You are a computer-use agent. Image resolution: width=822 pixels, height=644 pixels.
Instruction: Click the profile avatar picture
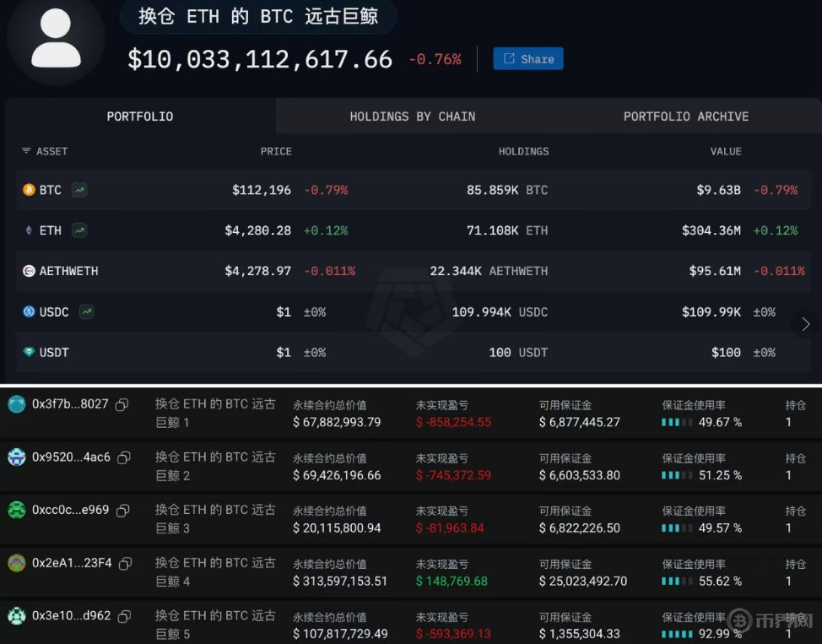56,39
